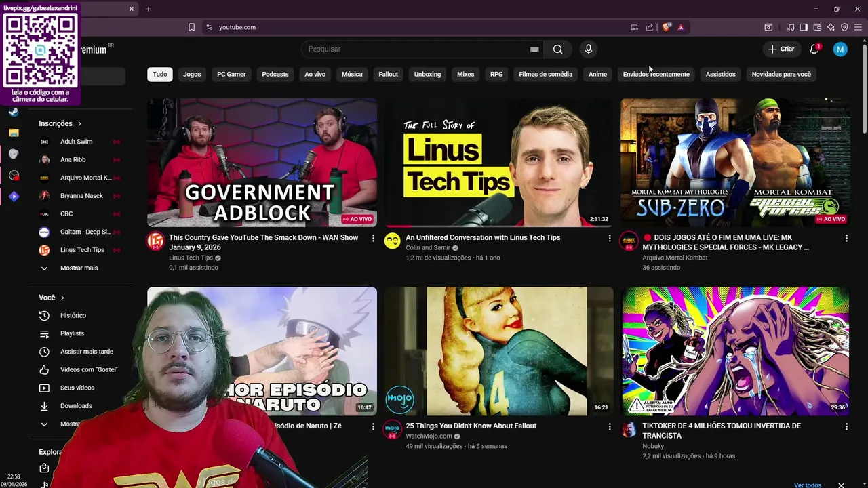Select the Novidades para você chip
The image size is (868, 488).
coord(781,74)
